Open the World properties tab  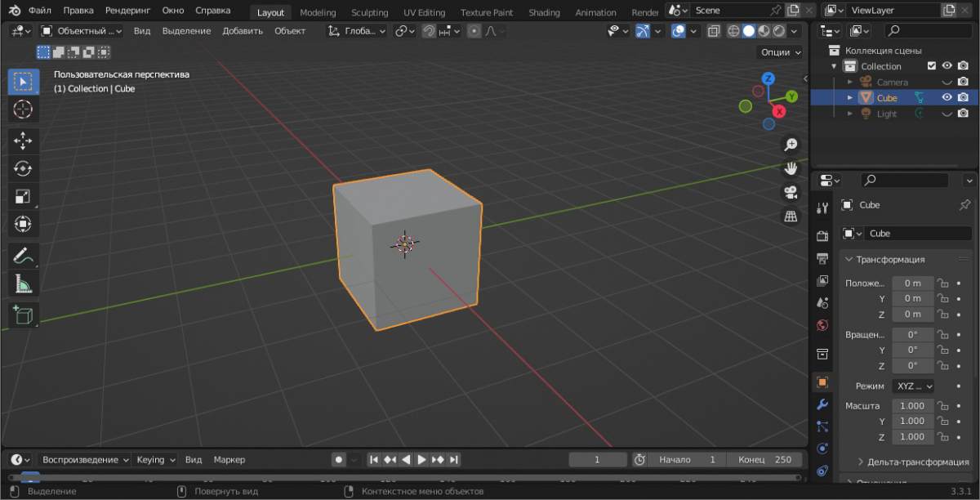pyautogui.click(x=822, y=325)
